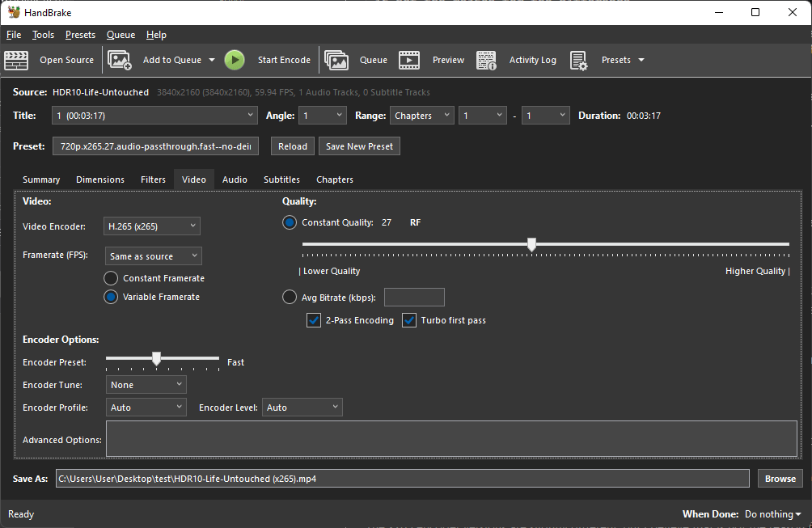Open the Video Encoder dropdown
Image resolution: width=812 pixels, height=528 pixels.
coord(151,226)
